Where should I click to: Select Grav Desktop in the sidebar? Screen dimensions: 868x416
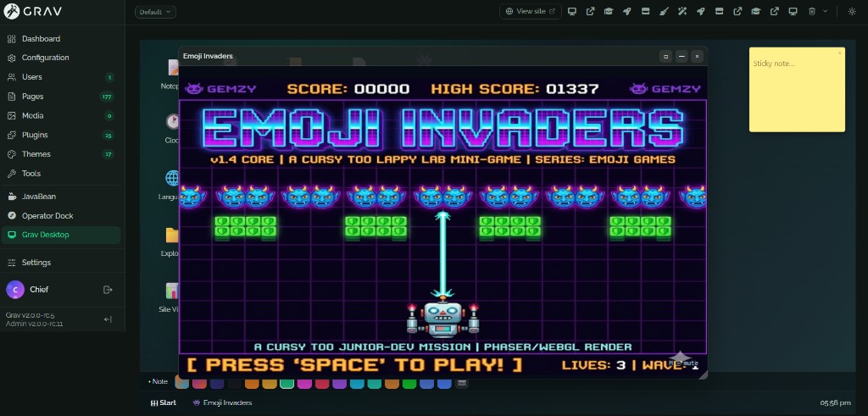[61, 235]
